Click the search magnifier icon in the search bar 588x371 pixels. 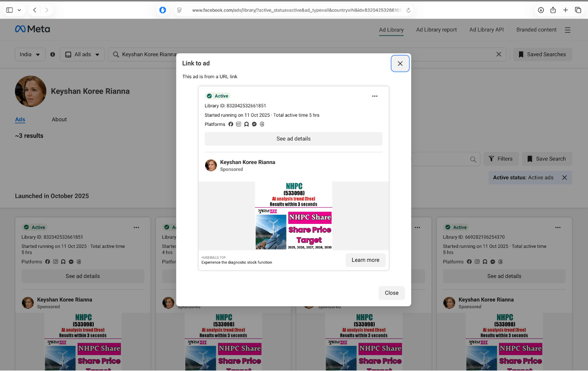[116, 54]
